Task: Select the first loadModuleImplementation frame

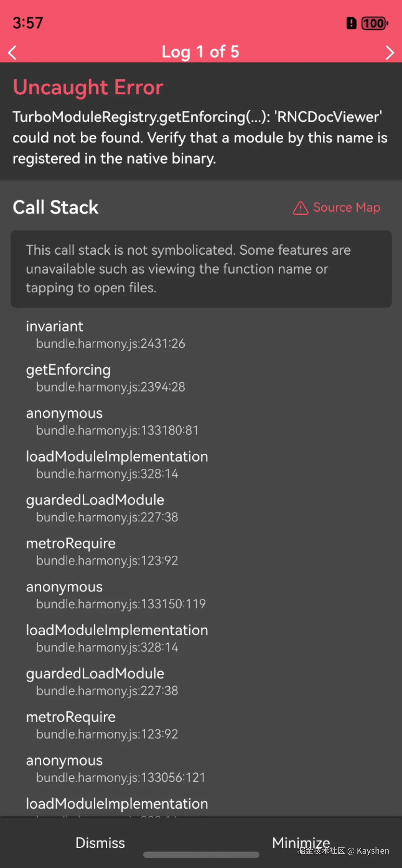Action: (x=117, y=456)
